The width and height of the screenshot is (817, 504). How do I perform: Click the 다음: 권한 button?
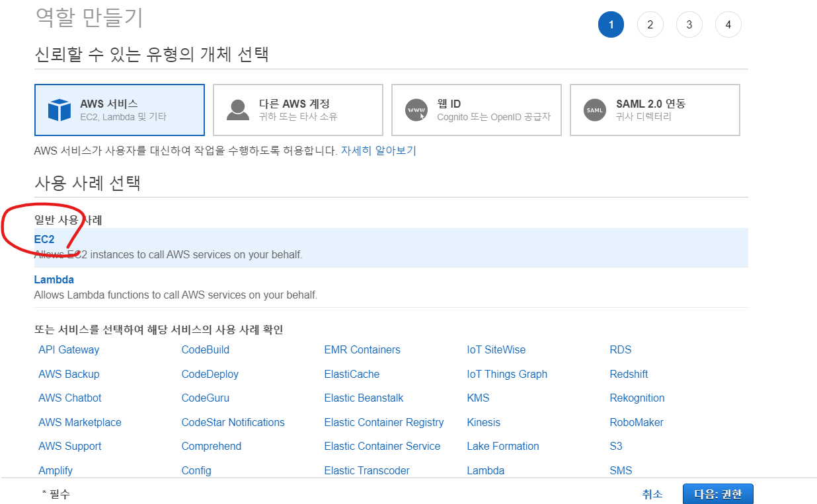(x=718, y=494)
